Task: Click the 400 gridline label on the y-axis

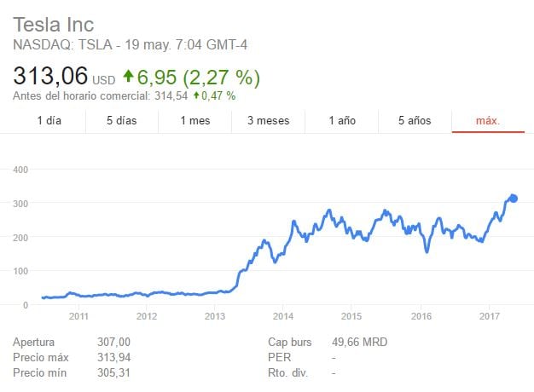Action: tap(21, 170)
